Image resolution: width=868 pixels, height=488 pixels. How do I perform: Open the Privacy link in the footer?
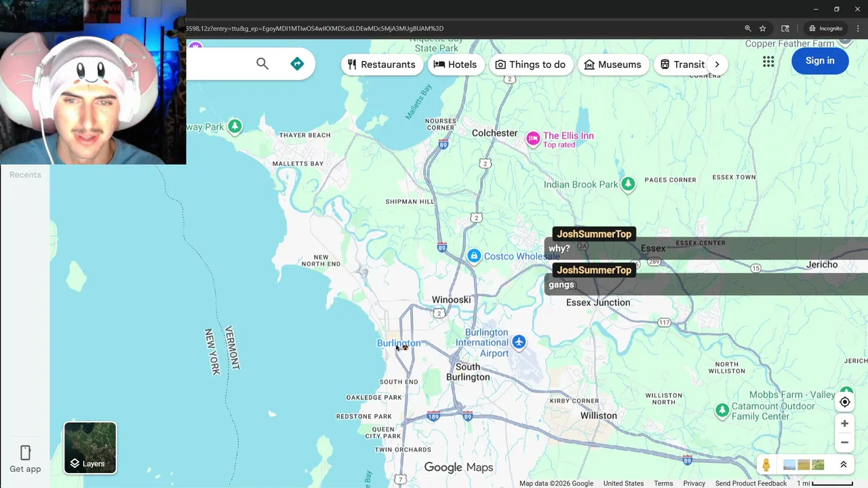pos(694,483)
